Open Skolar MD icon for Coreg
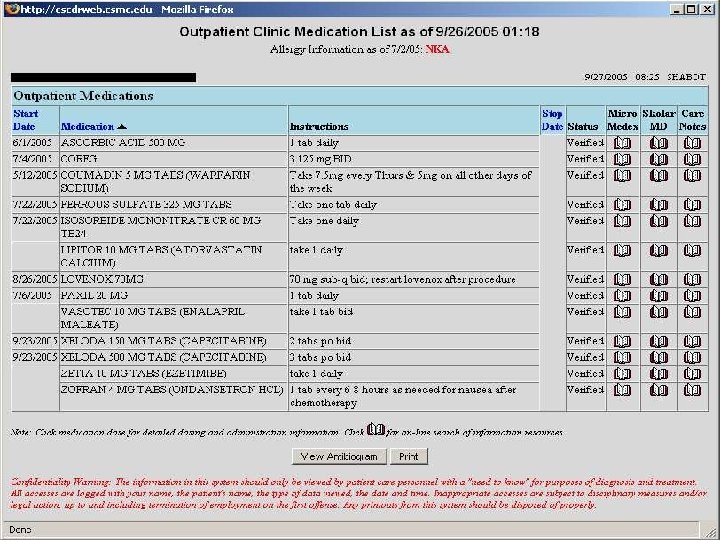 point(658,159)
